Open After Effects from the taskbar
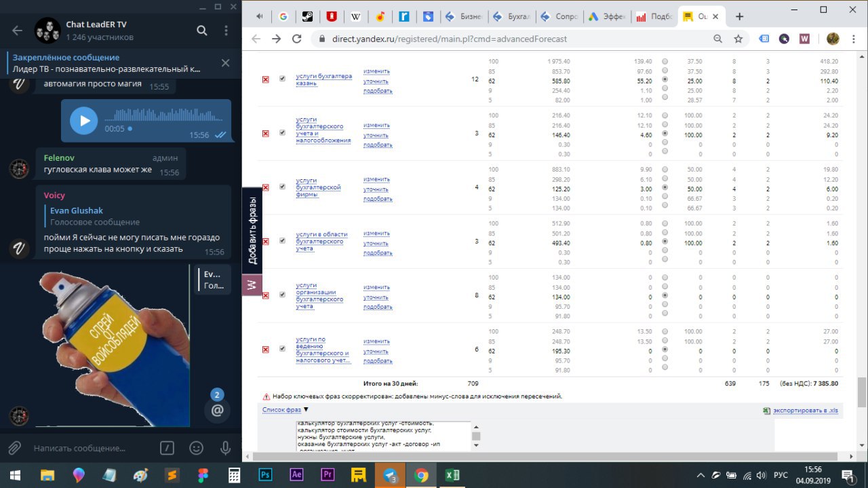This screenshot has width=868, height=488. pyautogui.click(x=296, y=475)
